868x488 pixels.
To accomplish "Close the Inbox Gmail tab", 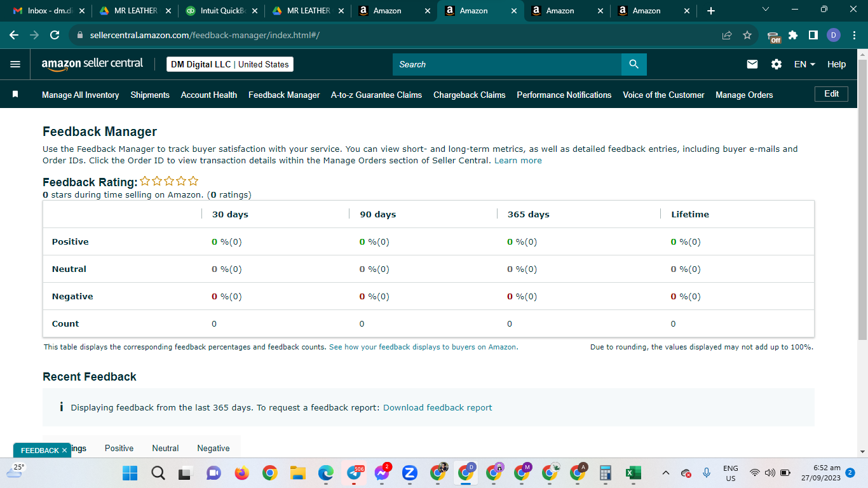I will [x=81, y=11].
